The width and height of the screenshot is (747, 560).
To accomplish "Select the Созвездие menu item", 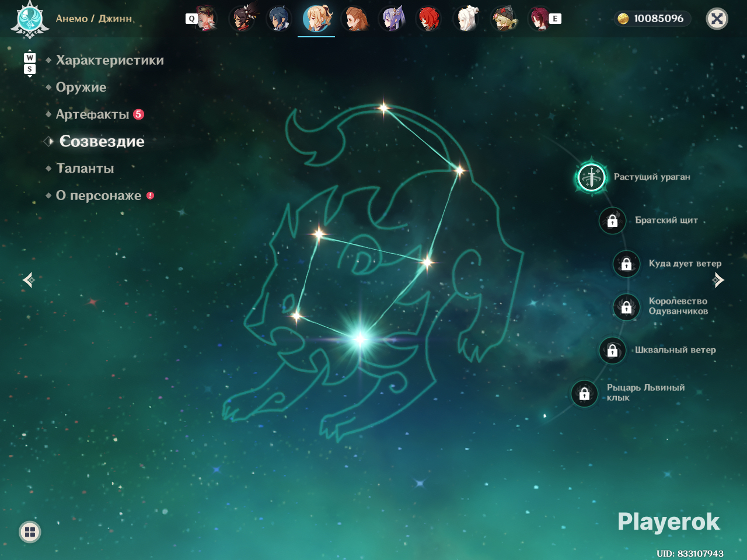I will (x=102, y=141).
